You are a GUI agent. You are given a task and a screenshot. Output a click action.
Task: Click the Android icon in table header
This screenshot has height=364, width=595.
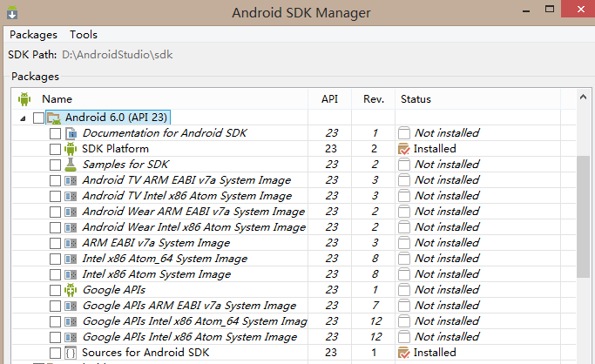click(24, 99)
